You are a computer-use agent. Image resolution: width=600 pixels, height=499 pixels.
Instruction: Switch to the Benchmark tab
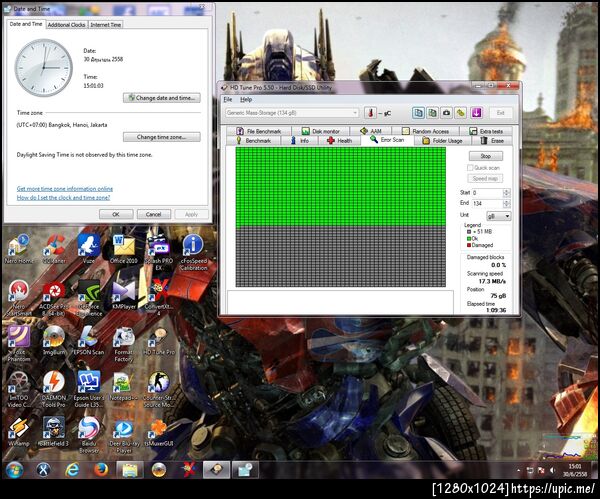point(254,141)
